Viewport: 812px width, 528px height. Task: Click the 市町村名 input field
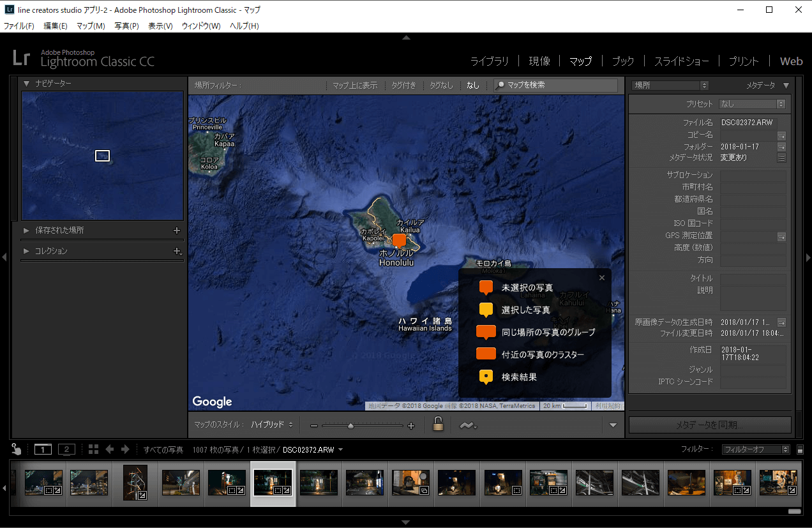coord(753,187)
